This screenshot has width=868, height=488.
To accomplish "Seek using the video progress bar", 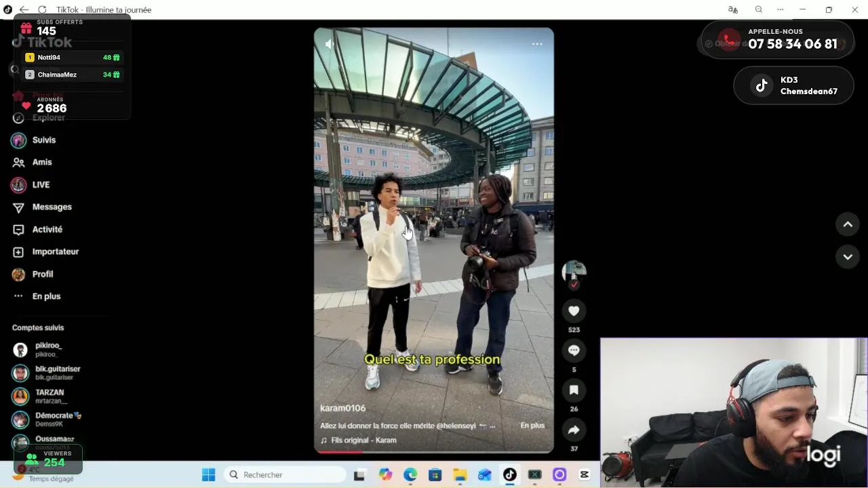I will pos(434,451).
